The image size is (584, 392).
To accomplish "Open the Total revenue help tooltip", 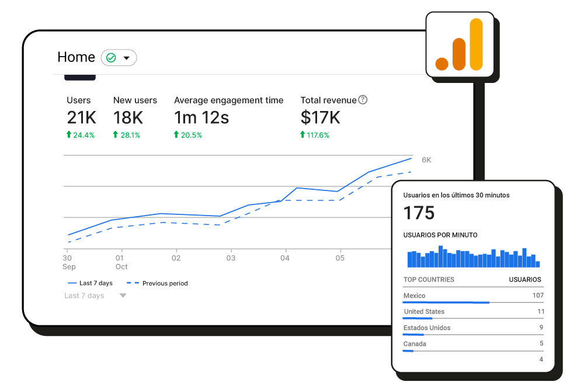I will point(363,100).
